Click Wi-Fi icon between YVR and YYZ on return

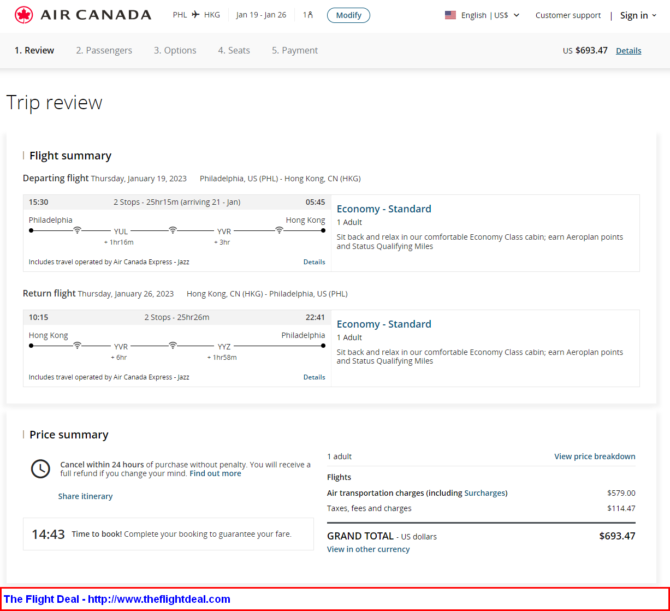[x=173, y=345]
